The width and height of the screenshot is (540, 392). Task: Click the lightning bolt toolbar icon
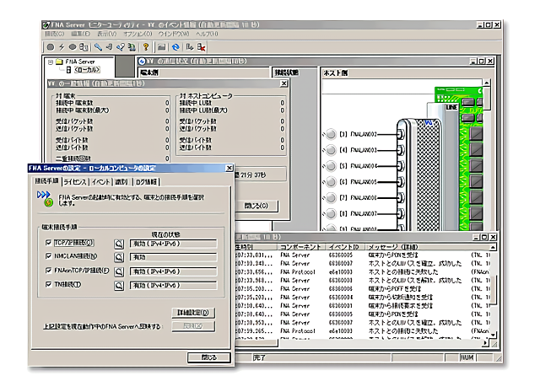click(x=62, y=47)
